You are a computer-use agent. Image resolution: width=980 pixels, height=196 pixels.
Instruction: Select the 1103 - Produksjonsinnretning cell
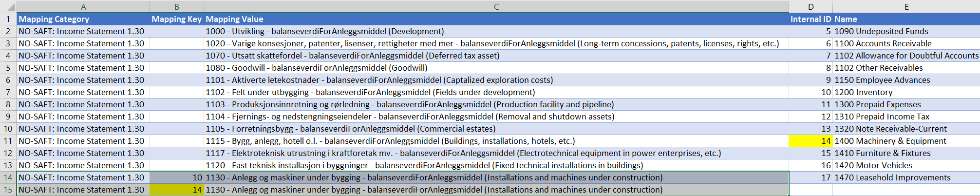(x=496, y=104)
